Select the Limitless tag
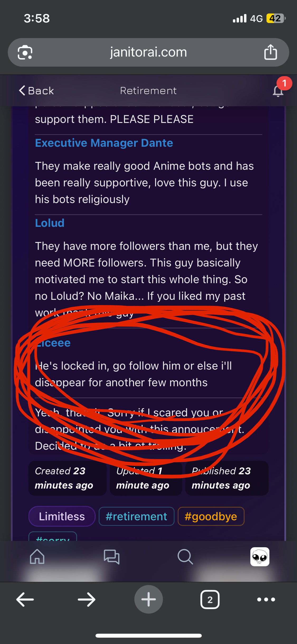Image resolution: width=297 pixels, height=644 pixels. click(62, 516)
